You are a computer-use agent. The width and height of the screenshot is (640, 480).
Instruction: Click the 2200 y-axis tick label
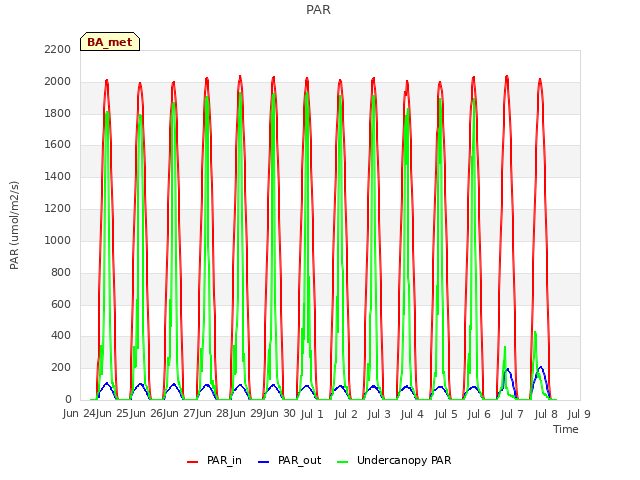[x=58, y=49]
